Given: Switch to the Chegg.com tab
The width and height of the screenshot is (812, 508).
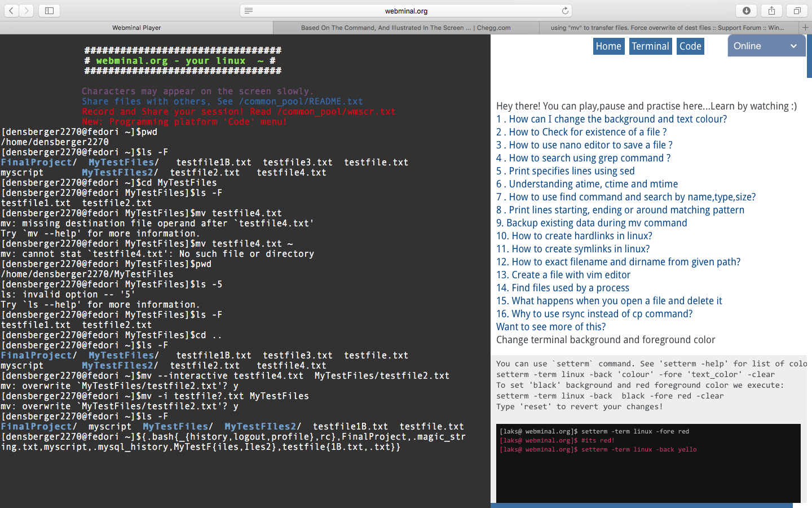Looking at the screenshot, I should click(406, 28).
